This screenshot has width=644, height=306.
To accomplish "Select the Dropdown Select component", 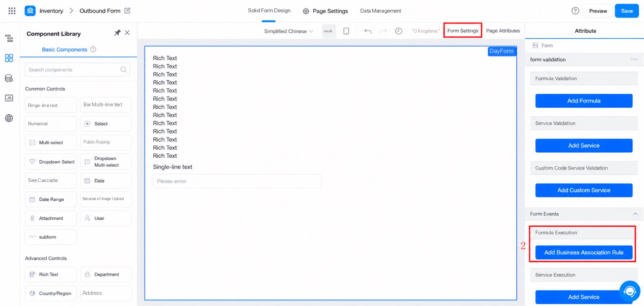I will [x=51, y=162].
